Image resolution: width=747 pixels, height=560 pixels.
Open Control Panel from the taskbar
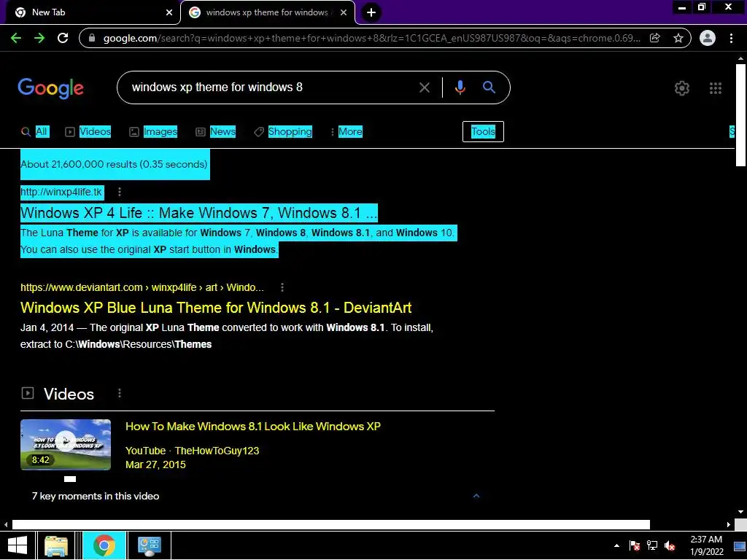[149, 545]
